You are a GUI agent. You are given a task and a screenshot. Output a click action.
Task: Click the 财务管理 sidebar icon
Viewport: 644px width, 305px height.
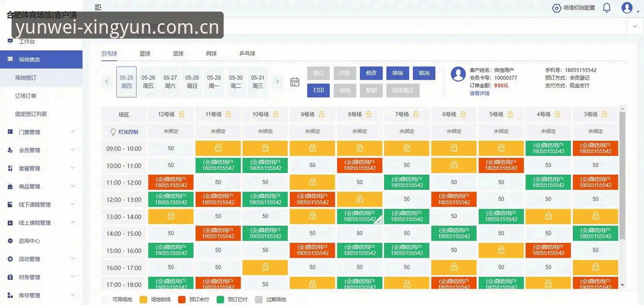pyautogui.click(x=10, y=277)
